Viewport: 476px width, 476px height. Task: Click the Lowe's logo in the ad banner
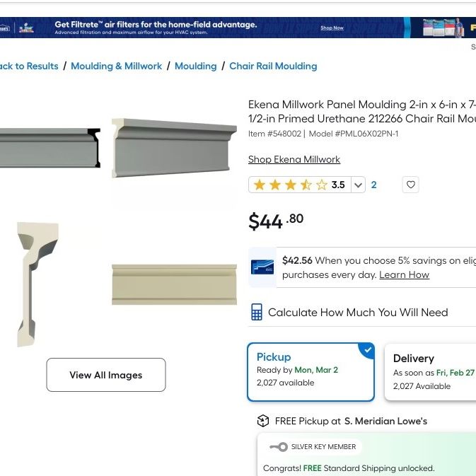coord(4,28)
